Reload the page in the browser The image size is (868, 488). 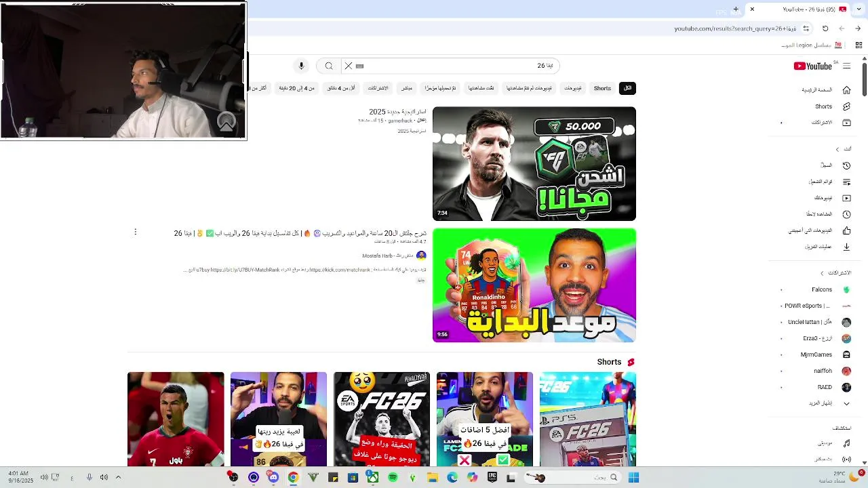[x=825, y=28]
